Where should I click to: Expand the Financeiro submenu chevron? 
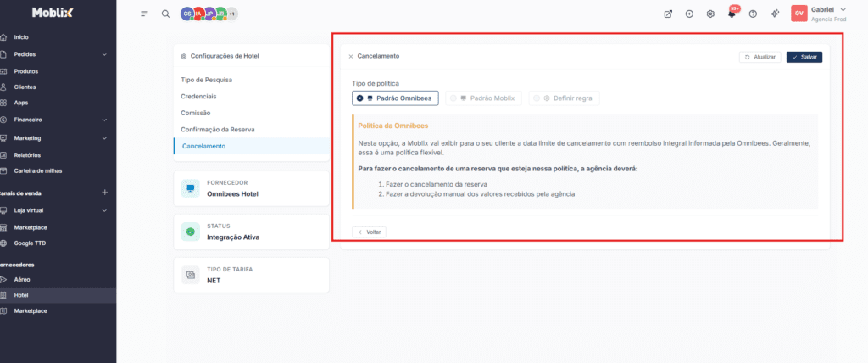click(104, 120)
